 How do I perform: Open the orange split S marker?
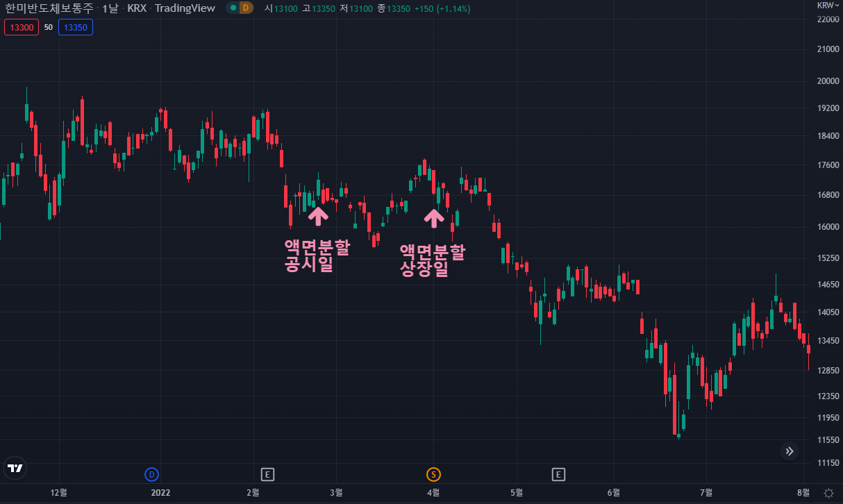click(433, 475)
